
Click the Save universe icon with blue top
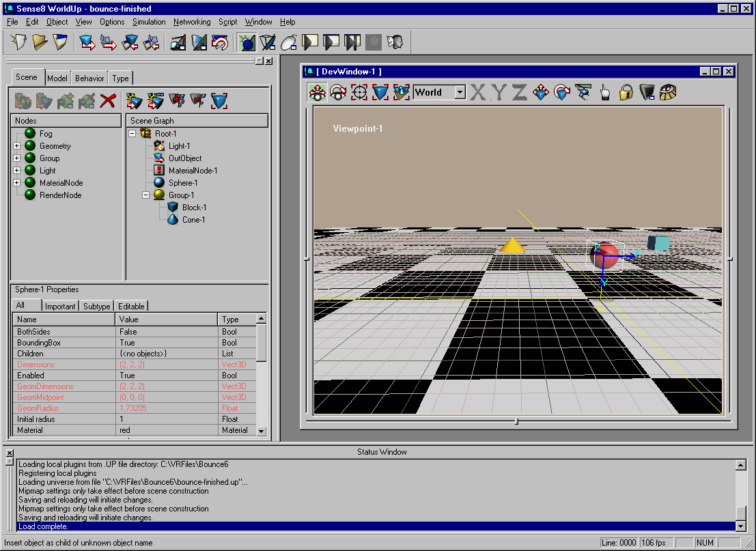pos(60,42)
